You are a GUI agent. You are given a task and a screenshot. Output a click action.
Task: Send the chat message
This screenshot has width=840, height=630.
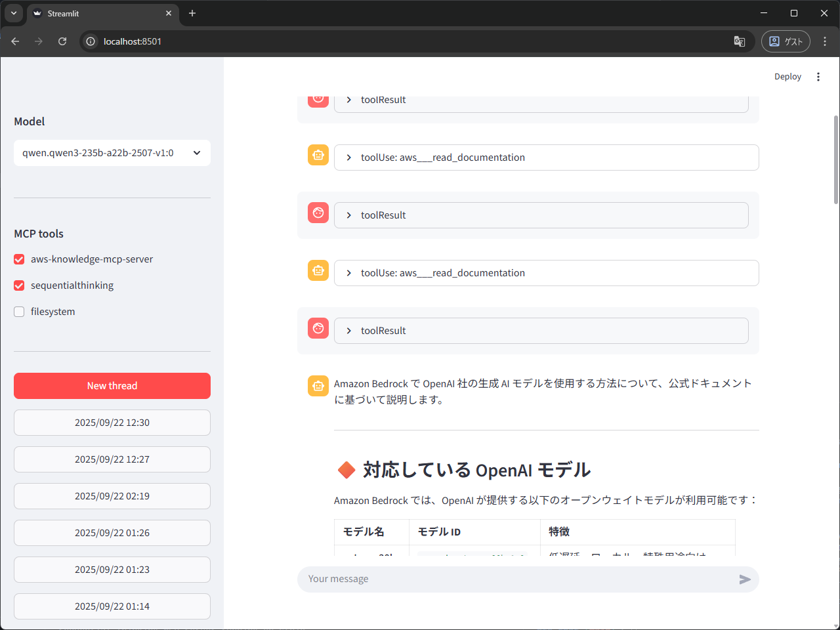745,579
